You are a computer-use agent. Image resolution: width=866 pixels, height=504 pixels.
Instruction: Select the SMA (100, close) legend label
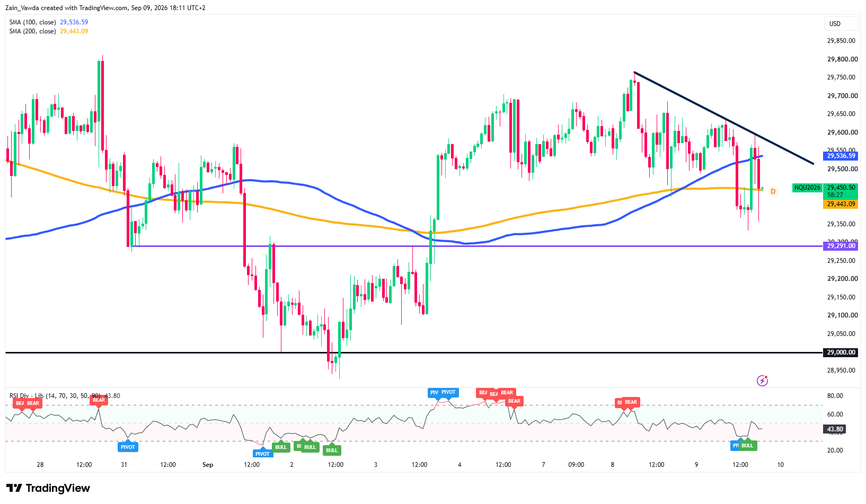[x=32, y=22]
